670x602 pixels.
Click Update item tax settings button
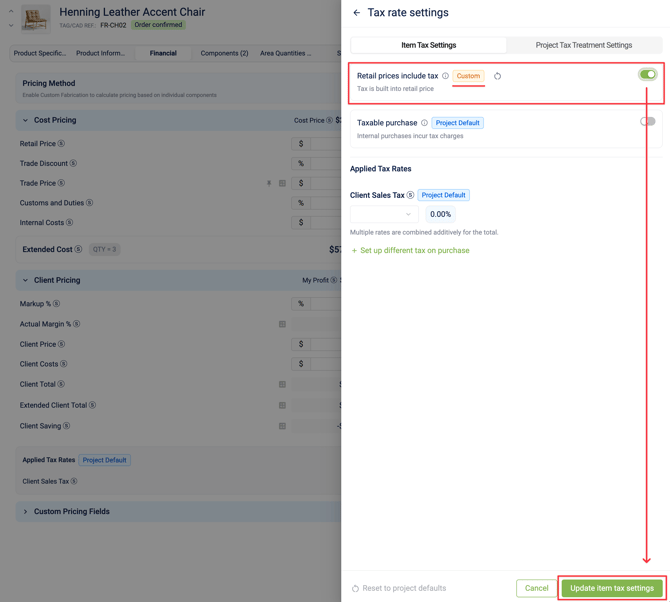click(x=611, y=588)
